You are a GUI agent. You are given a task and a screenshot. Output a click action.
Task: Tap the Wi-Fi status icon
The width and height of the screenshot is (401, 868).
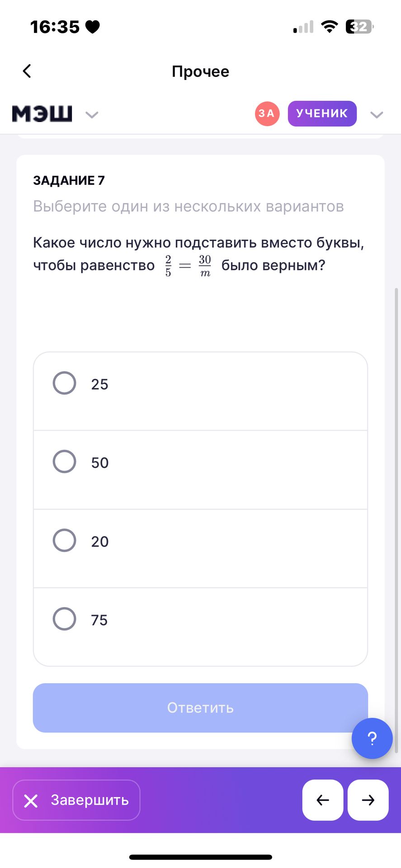coord(330,27)
